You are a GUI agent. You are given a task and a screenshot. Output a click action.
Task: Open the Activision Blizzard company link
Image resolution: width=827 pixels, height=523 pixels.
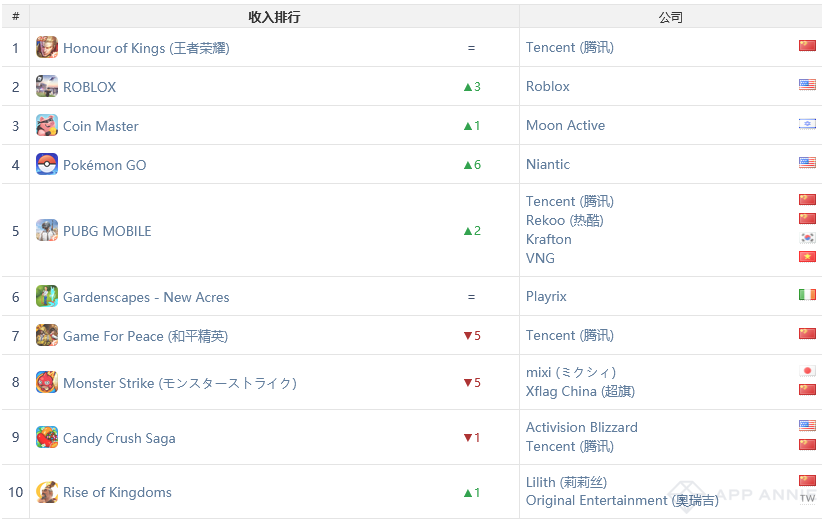582,427
